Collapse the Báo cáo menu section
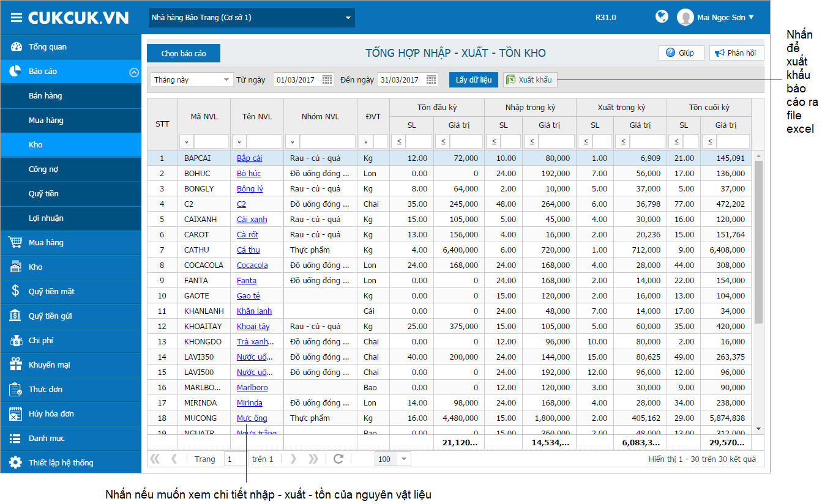 point(134,72)
